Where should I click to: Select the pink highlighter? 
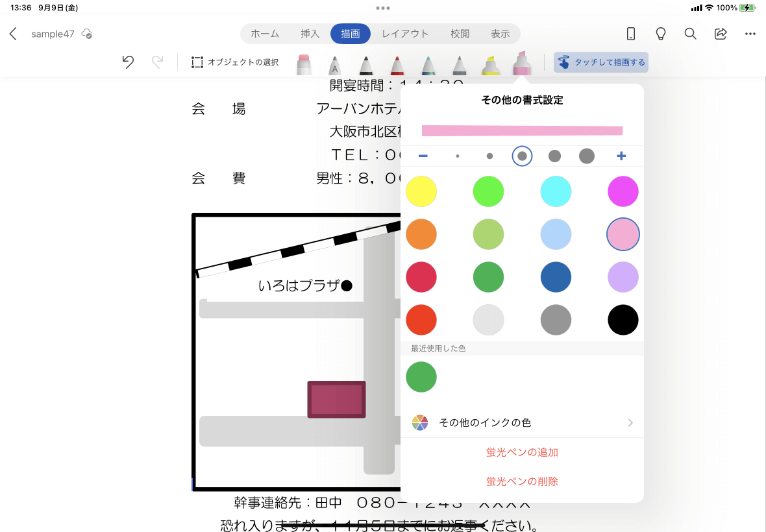[521, 63]
